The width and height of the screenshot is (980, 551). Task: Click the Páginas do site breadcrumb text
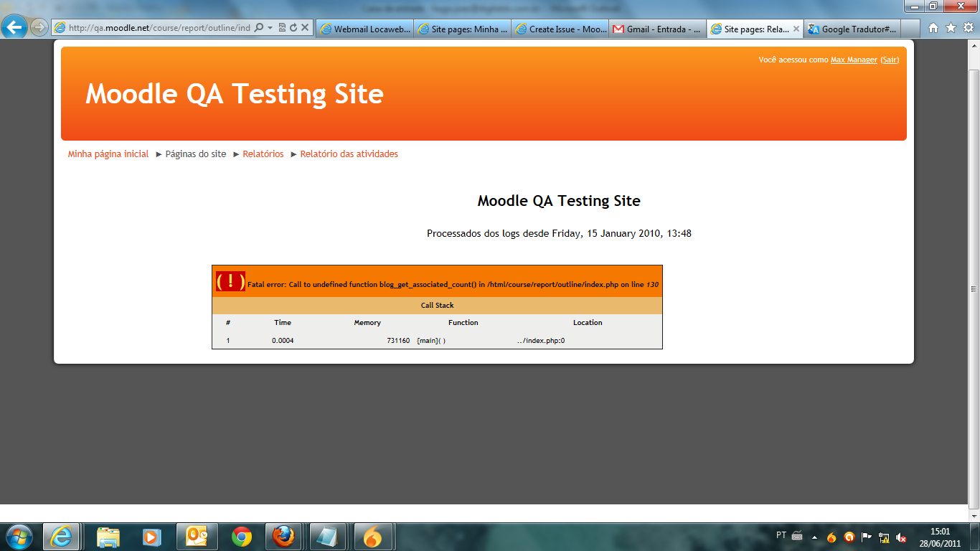click(x=196, y=154)
